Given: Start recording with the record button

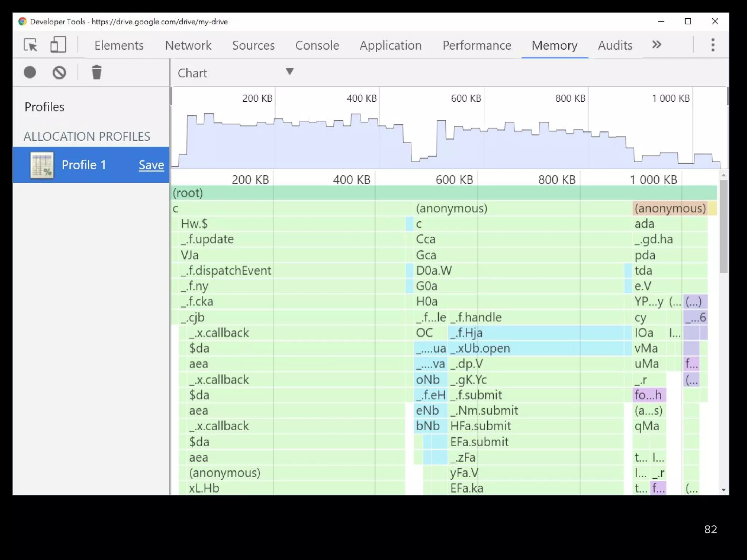Looking at the screenshot, I should (30, 72).
